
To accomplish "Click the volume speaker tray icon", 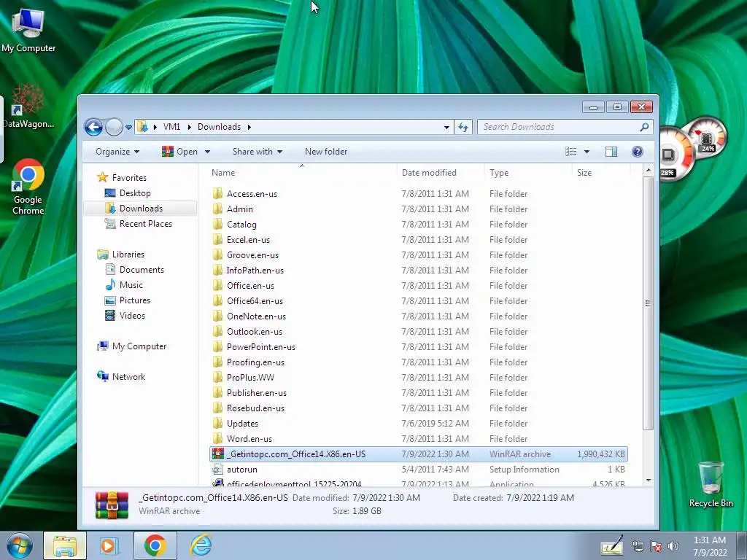I will point(673,547).
